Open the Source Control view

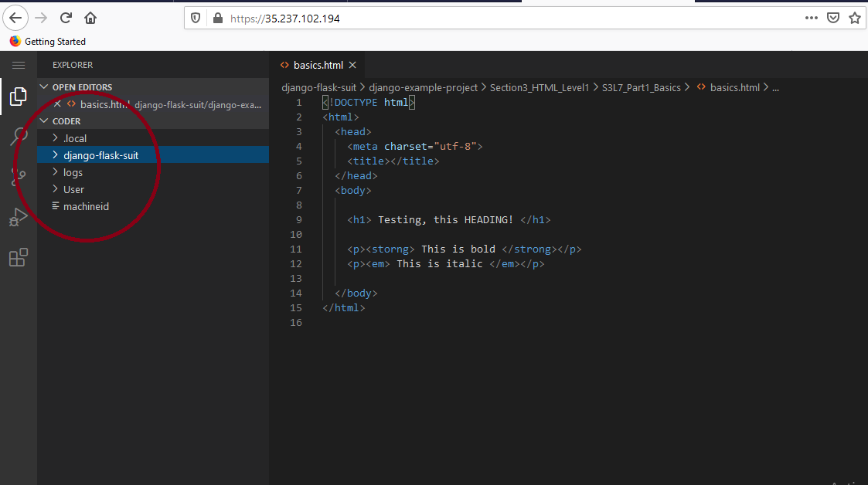[19, 177]
